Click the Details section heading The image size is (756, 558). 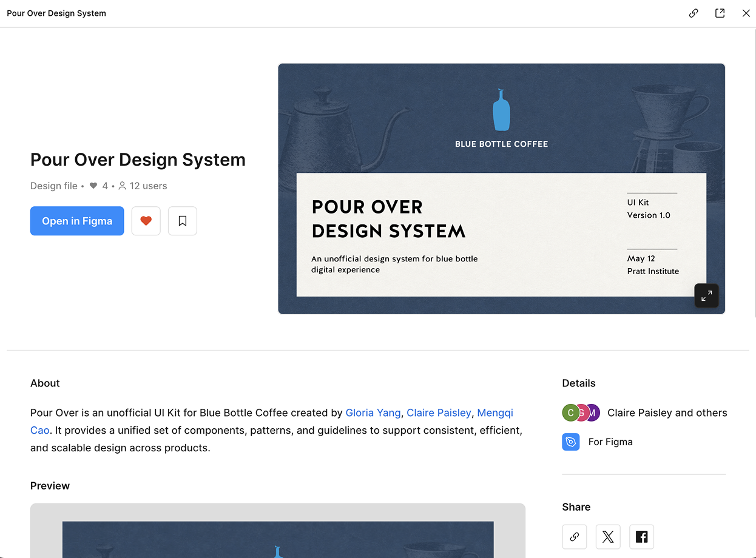pos(579,383)
